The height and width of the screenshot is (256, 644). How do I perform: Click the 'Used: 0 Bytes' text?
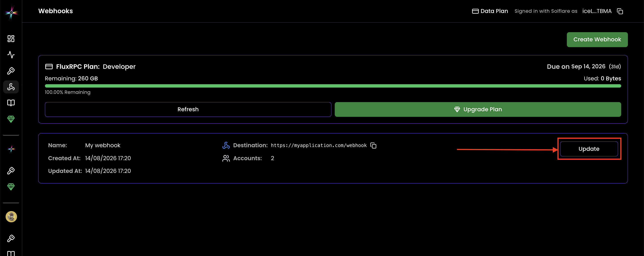[602, 78]
